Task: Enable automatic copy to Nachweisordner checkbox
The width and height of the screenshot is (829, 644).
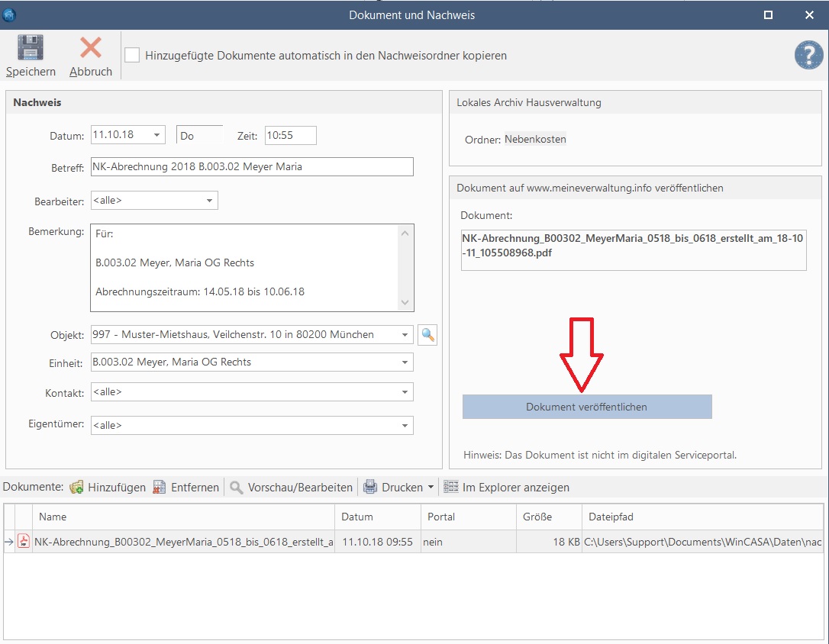Action: (133, 55)
